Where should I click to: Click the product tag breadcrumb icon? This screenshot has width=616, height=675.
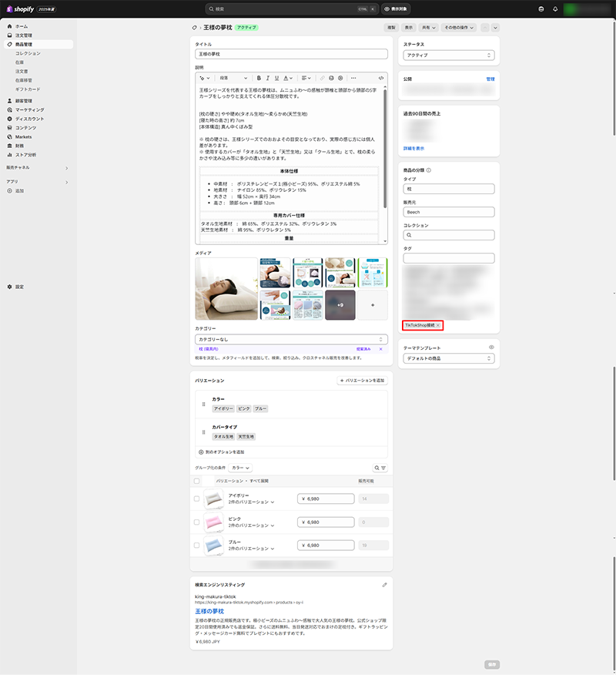[195, 28]
